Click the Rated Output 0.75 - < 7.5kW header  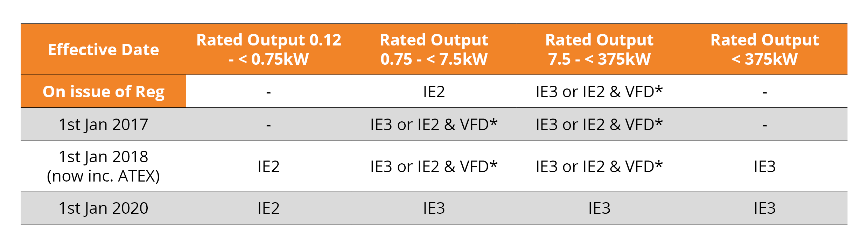434,49
